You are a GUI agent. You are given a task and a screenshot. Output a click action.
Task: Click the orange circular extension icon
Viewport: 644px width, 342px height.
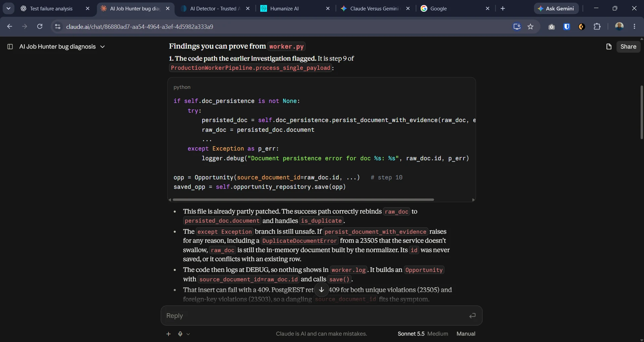582,26
